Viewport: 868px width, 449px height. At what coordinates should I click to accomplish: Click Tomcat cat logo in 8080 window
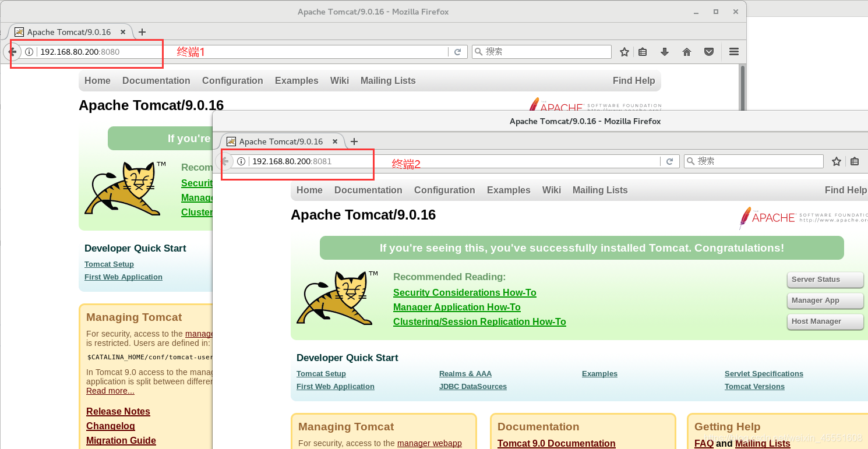click(x=125, y=189)
